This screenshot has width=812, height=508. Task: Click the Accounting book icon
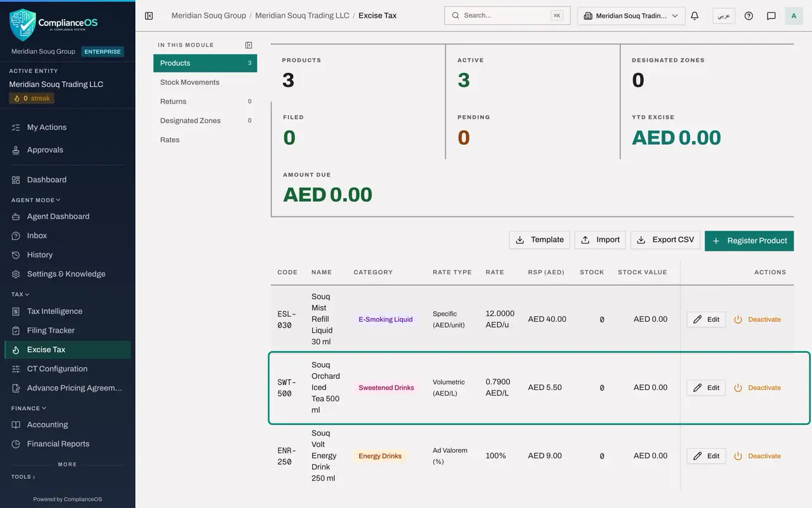[x=16, y=425]
